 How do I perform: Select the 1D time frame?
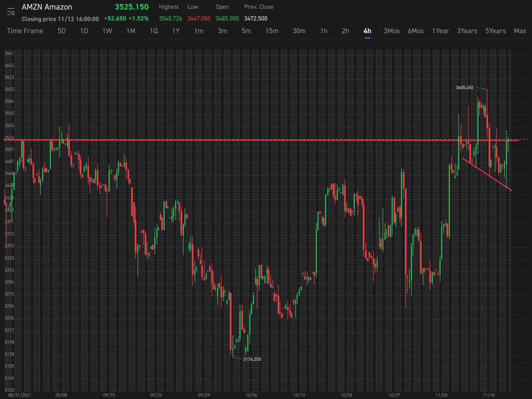pyautogui.click(x=84, y=31)
